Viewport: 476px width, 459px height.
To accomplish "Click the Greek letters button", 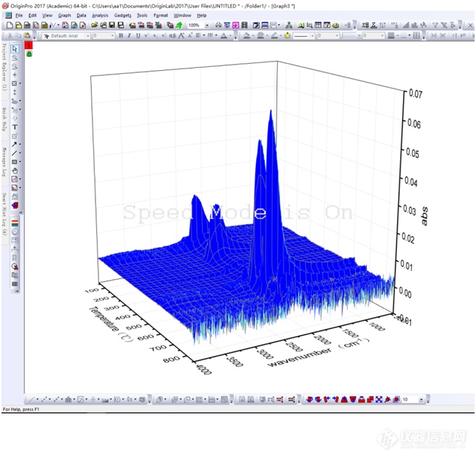I will 172,36.
